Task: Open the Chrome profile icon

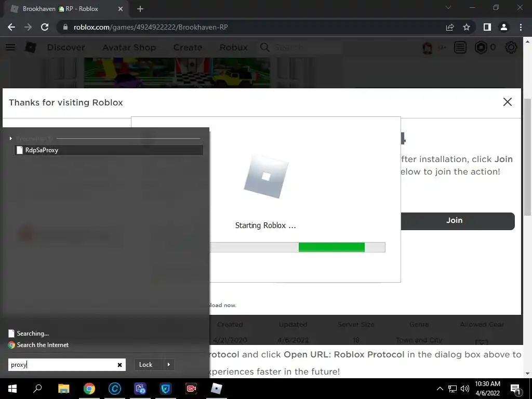Action: (504, 27)
